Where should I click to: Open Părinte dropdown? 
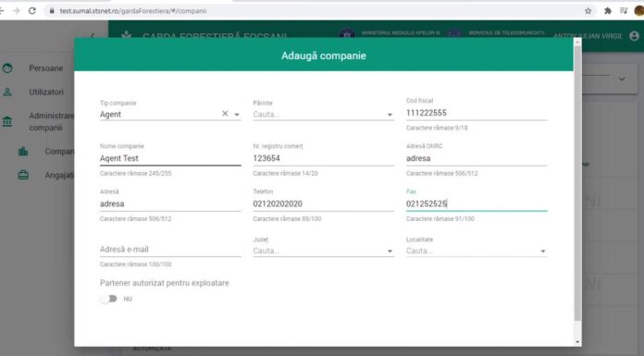click(324, 115)
